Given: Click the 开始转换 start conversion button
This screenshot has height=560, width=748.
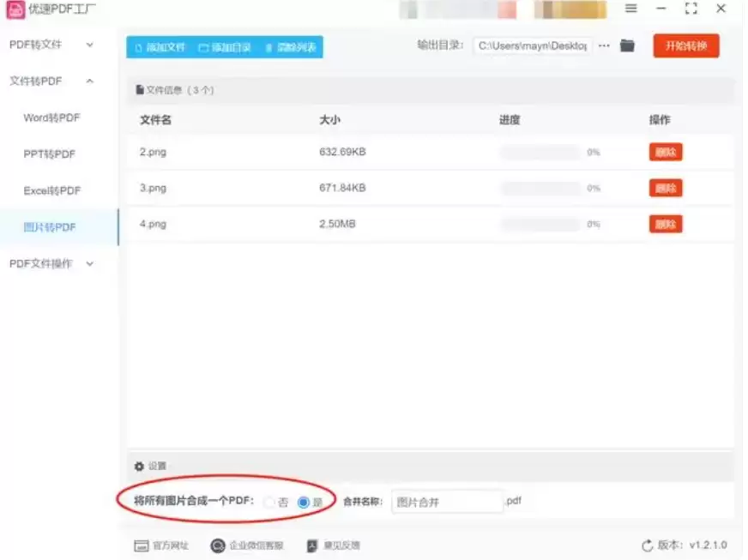Looking at the screenshot, I should 685,46.
